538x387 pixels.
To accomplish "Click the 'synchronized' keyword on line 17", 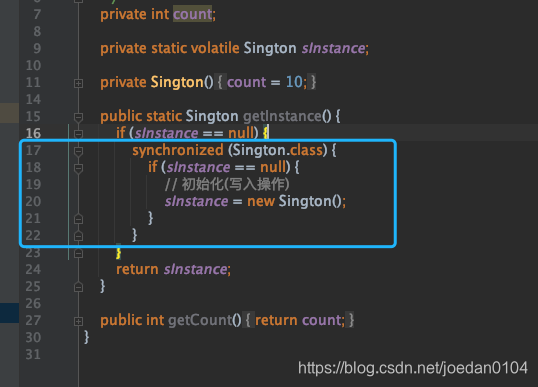I will [x=178, y=150].
